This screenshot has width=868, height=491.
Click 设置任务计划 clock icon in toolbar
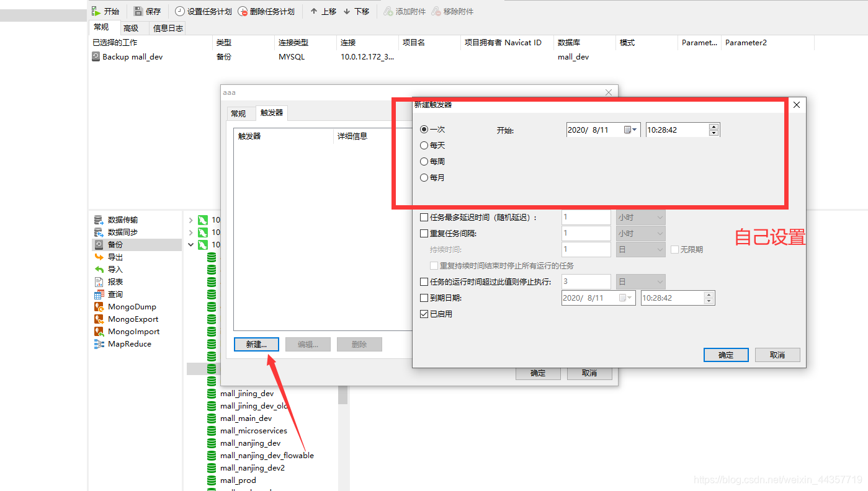180,11
